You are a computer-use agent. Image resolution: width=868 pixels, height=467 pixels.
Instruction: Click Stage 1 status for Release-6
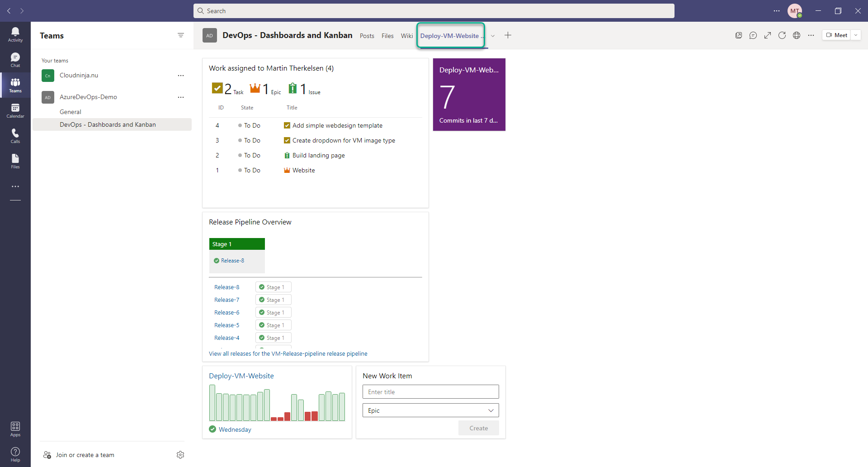[x=274, y=313]
